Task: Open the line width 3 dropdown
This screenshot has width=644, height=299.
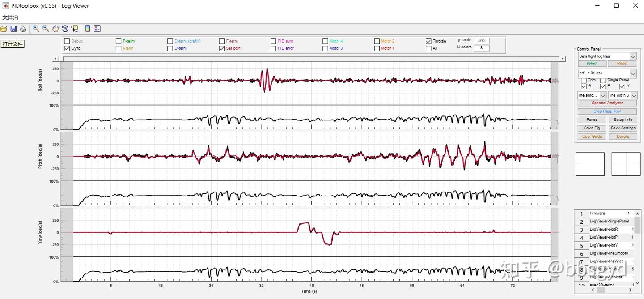Action: click(623, 95)
